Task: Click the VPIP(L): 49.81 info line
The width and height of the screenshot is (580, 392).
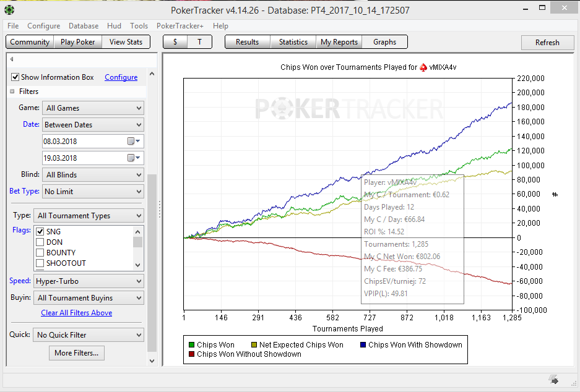Action: pos(386,294)
